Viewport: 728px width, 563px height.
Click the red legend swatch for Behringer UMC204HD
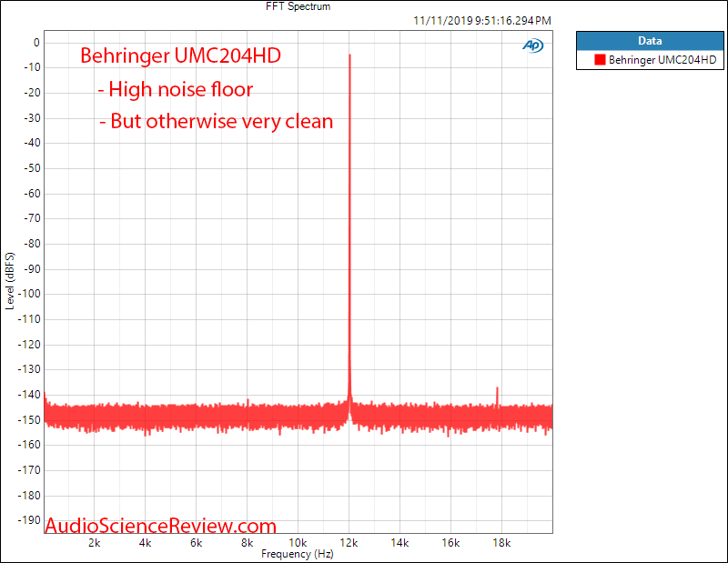600,60
